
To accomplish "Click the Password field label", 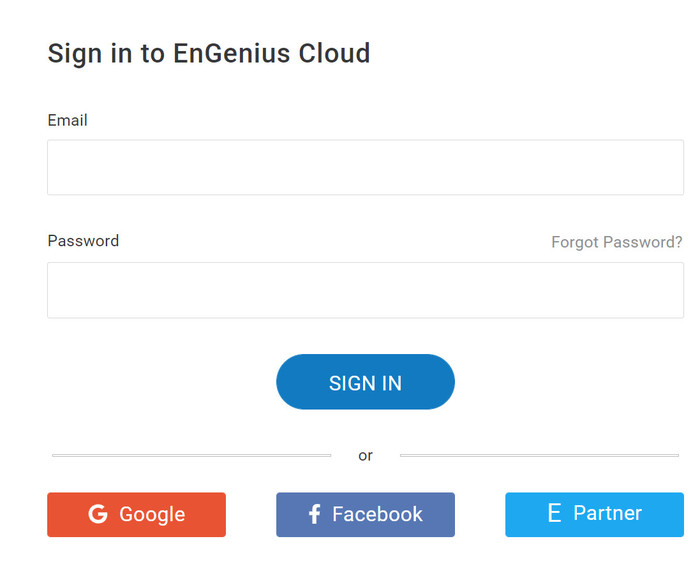I will point(83,241).
